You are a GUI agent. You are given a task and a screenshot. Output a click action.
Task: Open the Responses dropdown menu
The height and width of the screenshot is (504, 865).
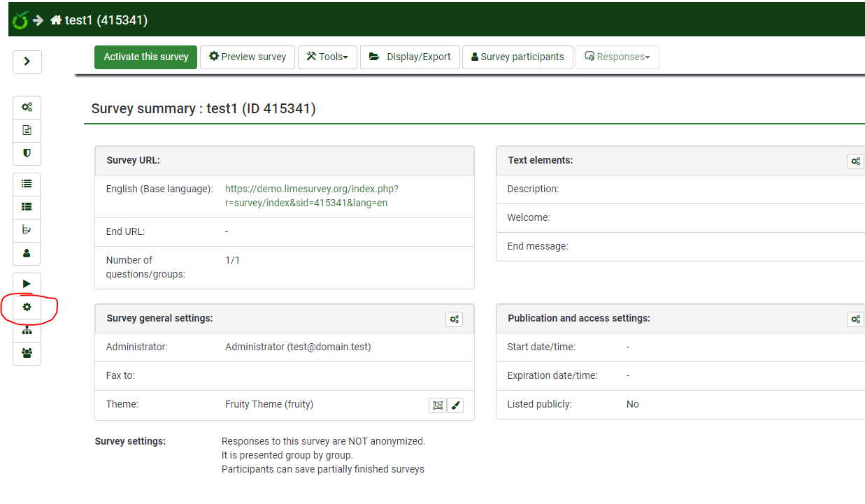pos(617,57)
